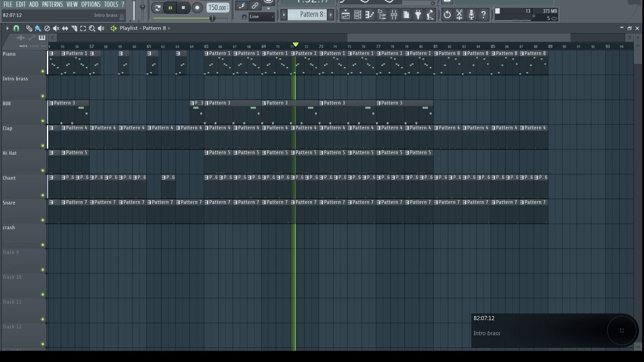This screenshot has width=644, height=362.
Task: Open the plugin picker plug icon
Action: point(418,15)
